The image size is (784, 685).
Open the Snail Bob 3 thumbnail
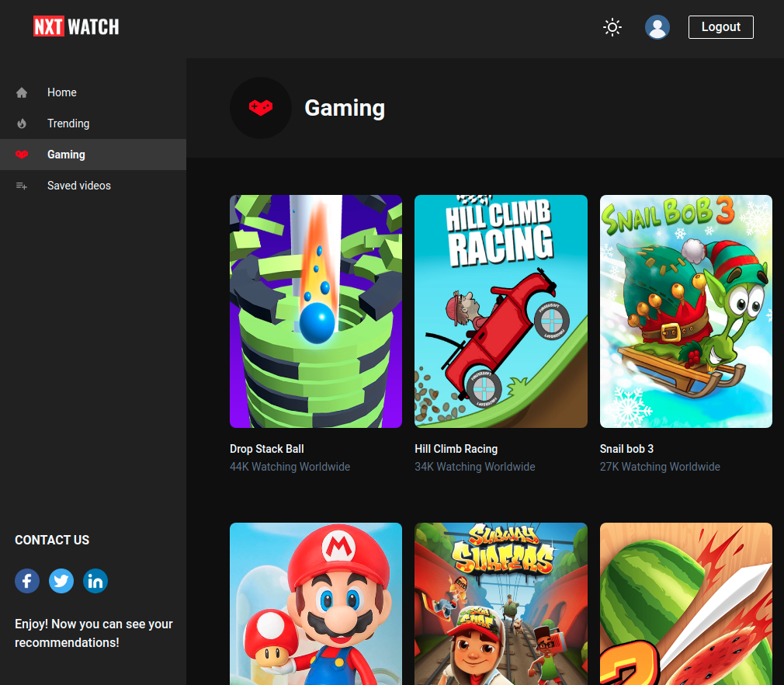point(685,311)
